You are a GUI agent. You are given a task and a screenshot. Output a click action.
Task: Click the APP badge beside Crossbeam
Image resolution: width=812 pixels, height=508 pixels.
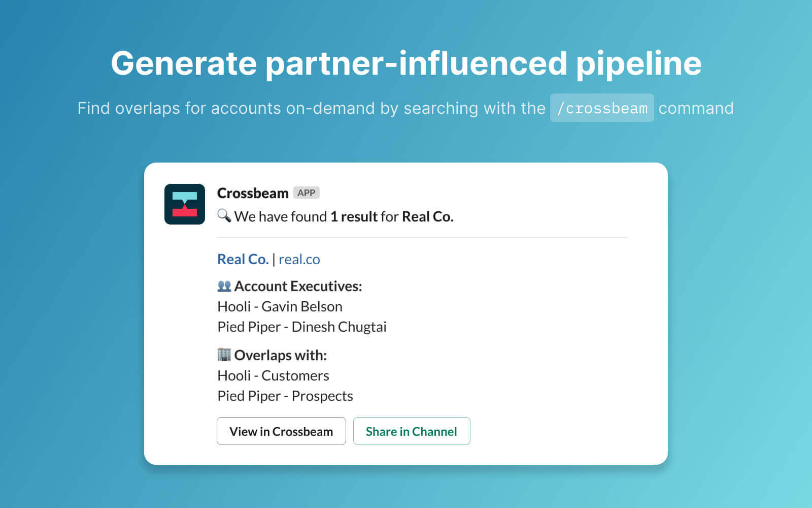pos(307,193)
